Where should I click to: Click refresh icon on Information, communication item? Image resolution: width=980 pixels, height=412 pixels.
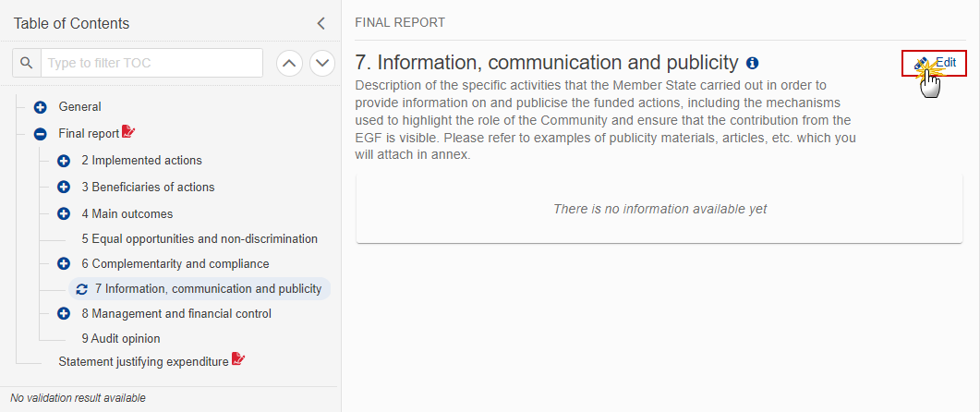(82, 289)
